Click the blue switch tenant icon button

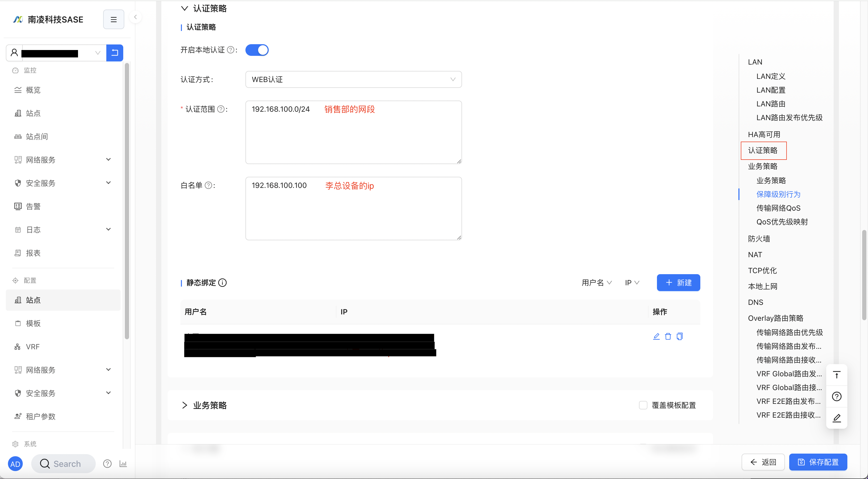click(115, 53)
